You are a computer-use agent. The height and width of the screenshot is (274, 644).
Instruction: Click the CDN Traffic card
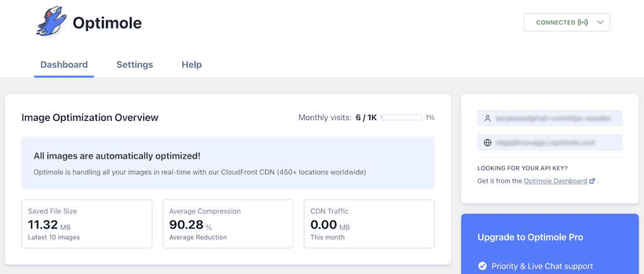pos(369,224)
